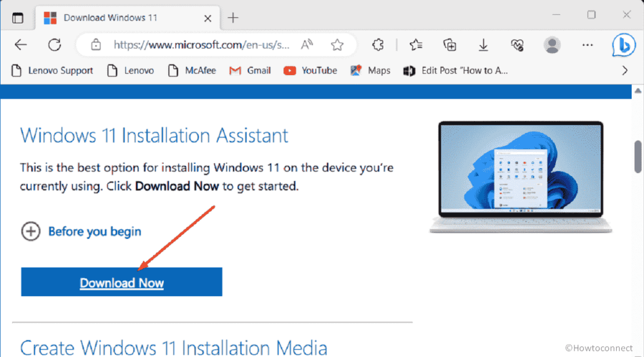Minimize the Edge browser window
The height and width of the screenshot is (357, 644).
point(556,15)
